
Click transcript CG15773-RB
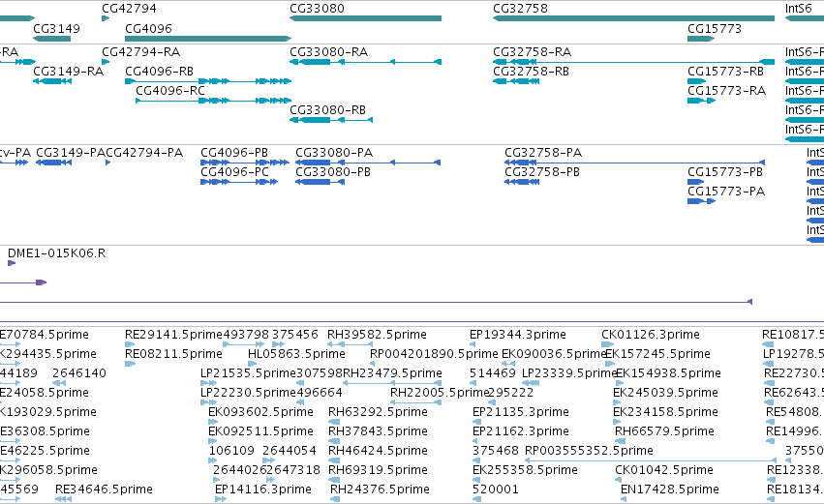point(726,72)
